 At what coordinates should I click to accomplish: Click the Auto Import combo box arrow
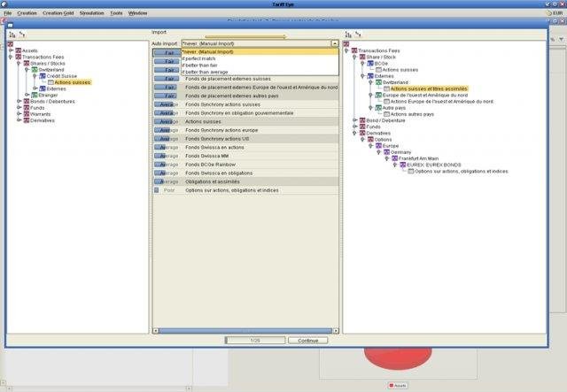(335, 43)
